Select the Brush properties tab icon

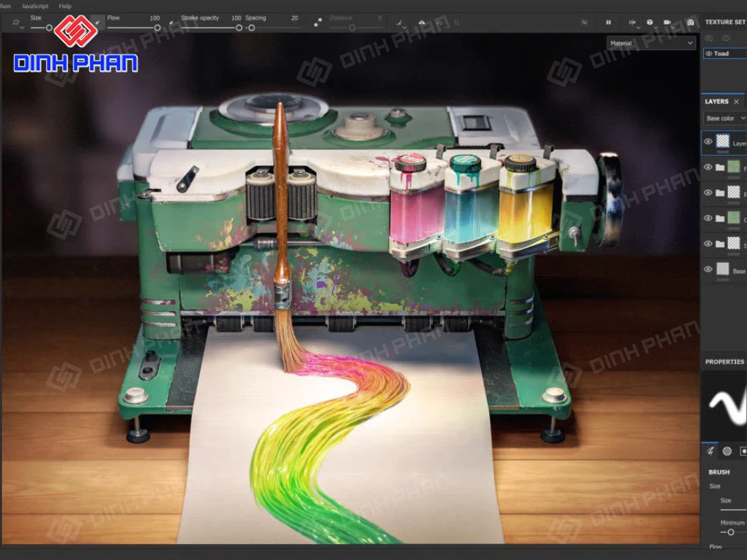click(711, 452)
